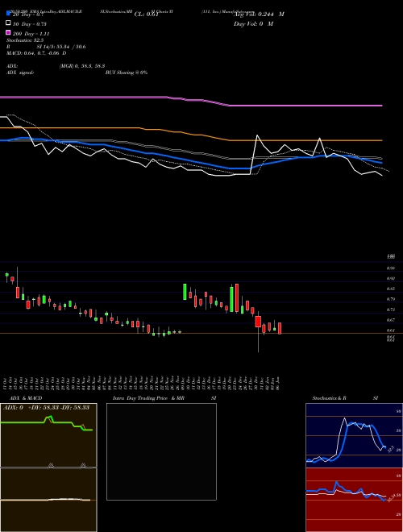The image size is (403, 532).
Task: Click the magenta 200 Day legend swatch
Action: (x=8, y=32)
